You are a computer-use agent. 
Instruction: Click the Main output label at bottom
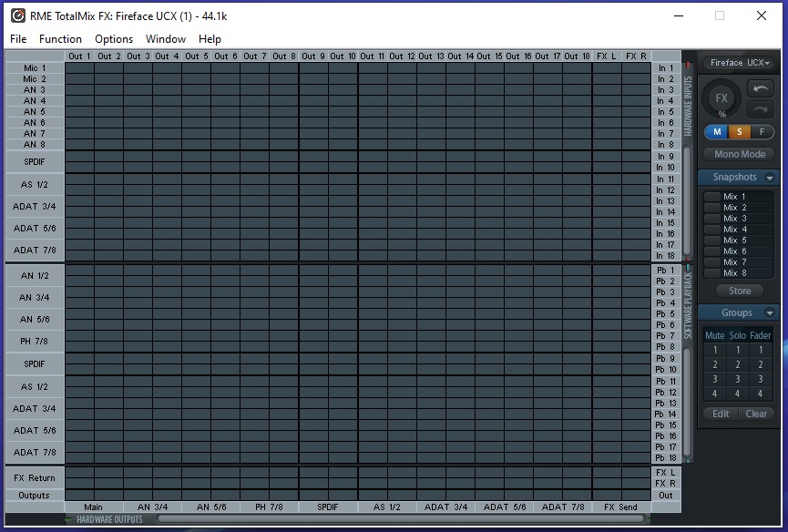pos(94,506)
